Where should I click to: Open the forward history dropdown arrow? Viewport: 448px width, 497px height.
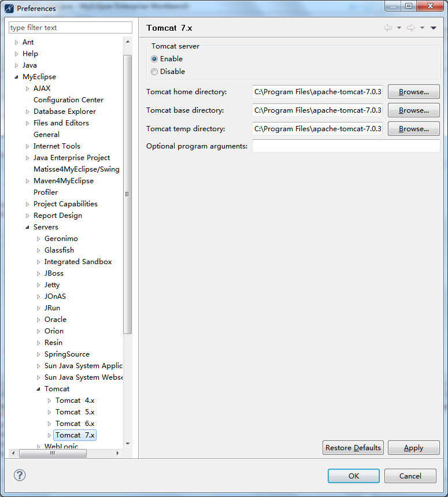(x=423, y=28)
